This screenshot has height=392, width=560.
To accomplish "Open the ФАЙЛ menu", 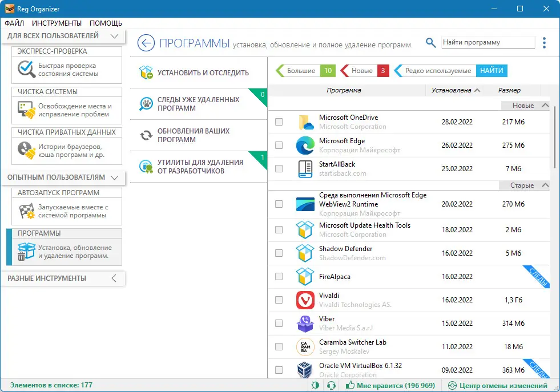I will point(14,23).
